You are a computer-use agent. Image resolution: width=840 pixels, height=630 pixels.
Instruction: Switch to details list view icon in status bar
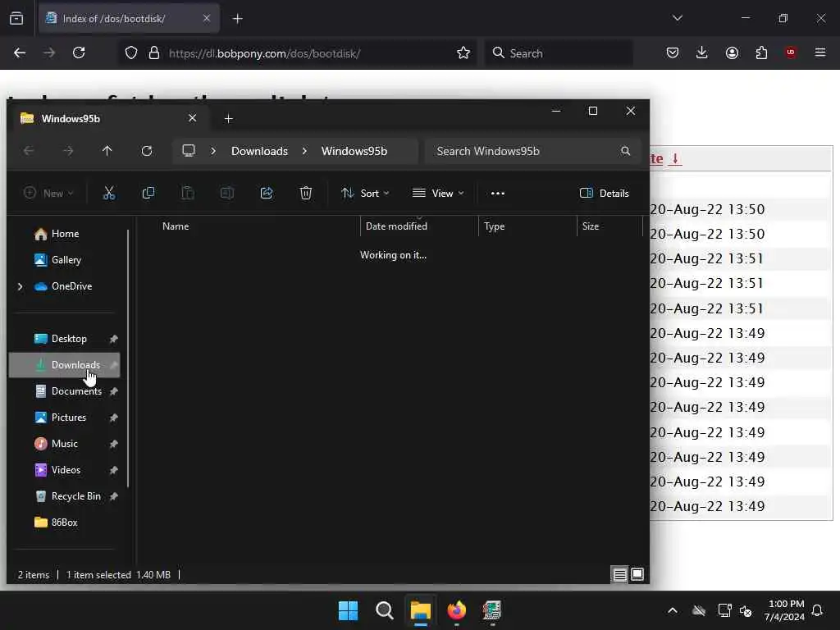[620, 575]
